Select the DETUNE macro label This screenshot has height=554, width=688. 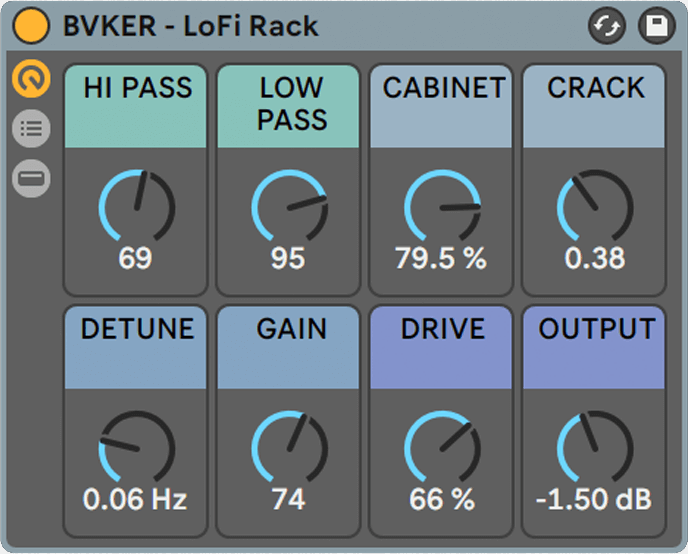137,328
